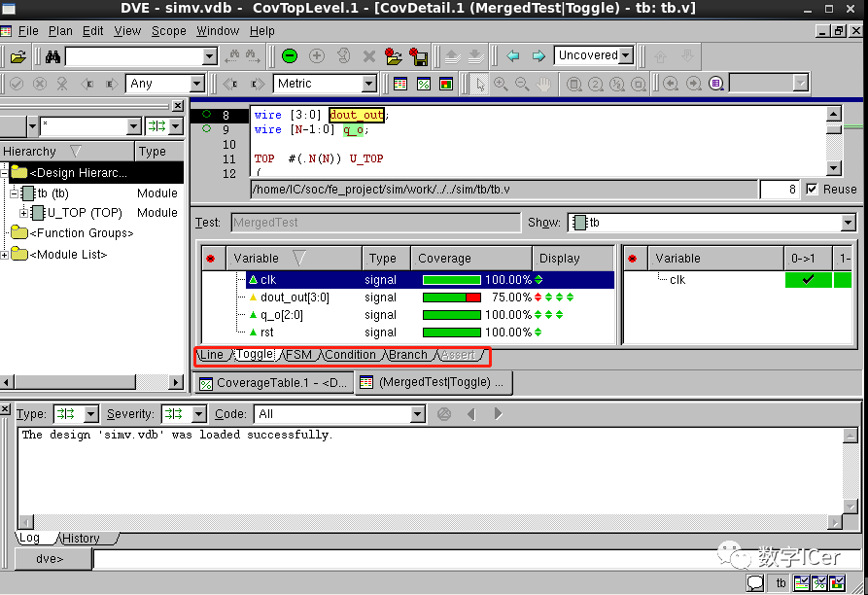Click the green exclude coverage icon

click(x=290, y=55)
